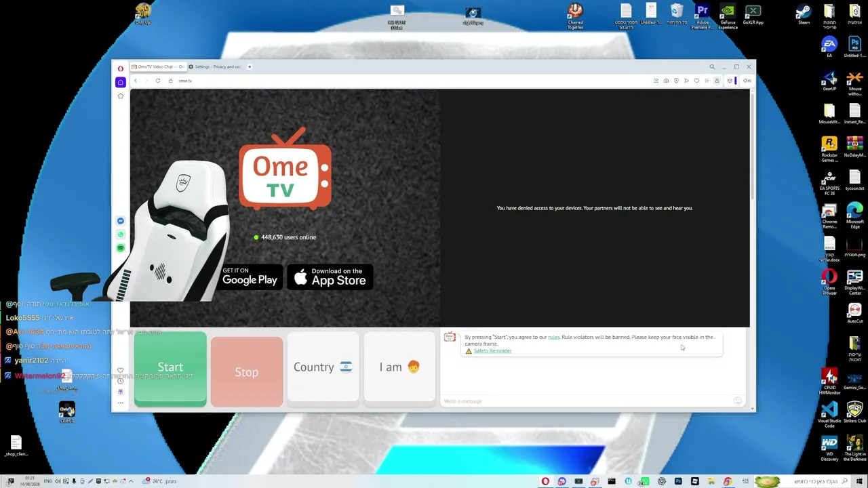The image size is (868, 488).
Task: Open browser tab search magnifier
Action: (x=712, y=67)
